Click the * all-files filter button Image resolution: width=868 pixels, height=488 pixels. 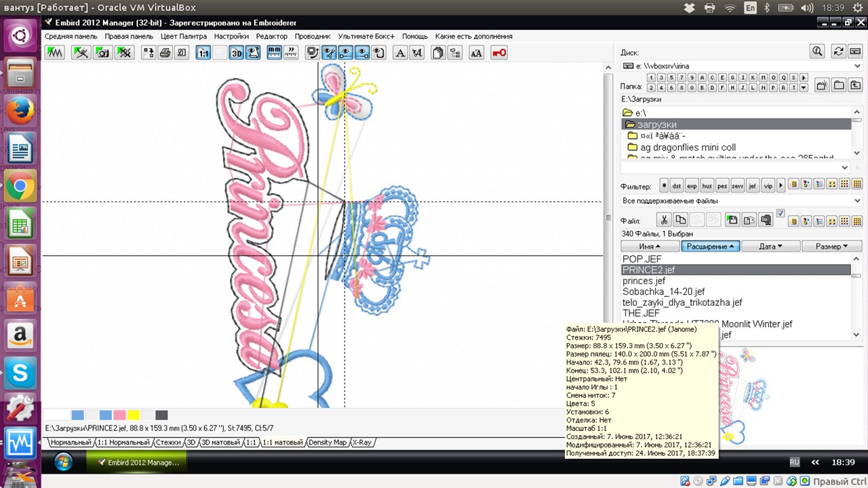[x=664, y=186]
